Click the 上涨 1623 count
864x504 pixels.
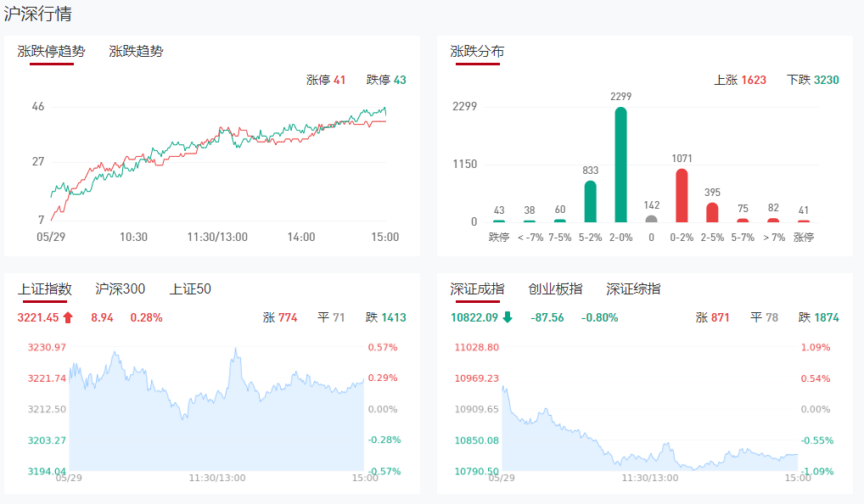coord(740,80)
